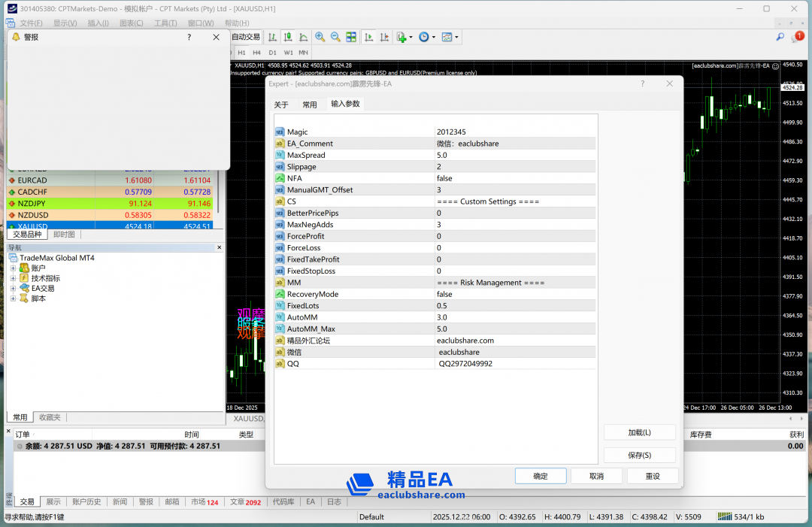Switch to the 常用 tab in Expert dialog
The image size is (812, 527).
(310, 104)
